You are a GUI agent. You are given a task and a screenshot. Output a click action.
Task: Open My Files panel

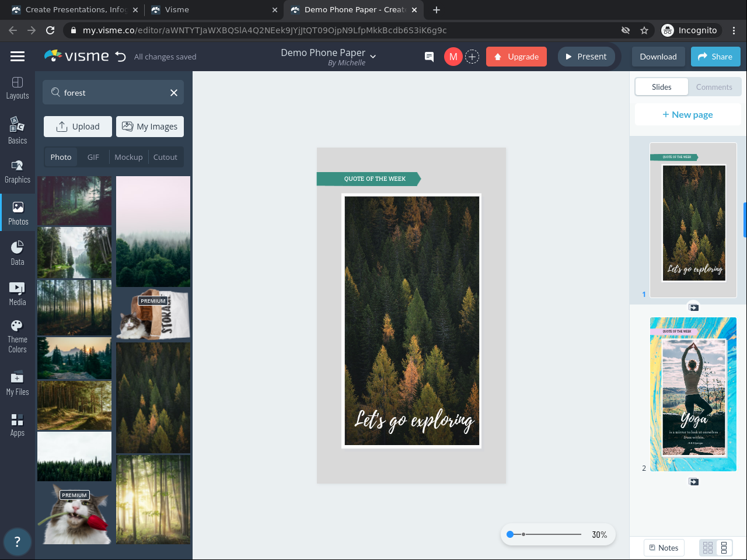(x=18, y=383)
